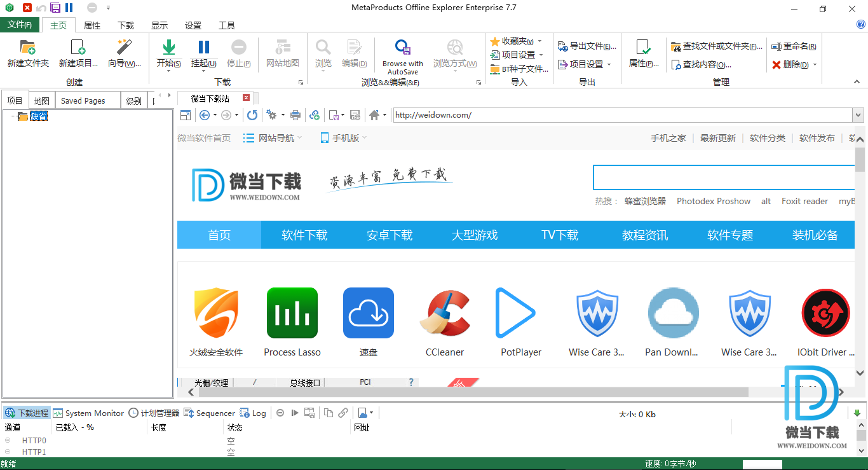Click 查找内容 find contents button

point(702,64)
